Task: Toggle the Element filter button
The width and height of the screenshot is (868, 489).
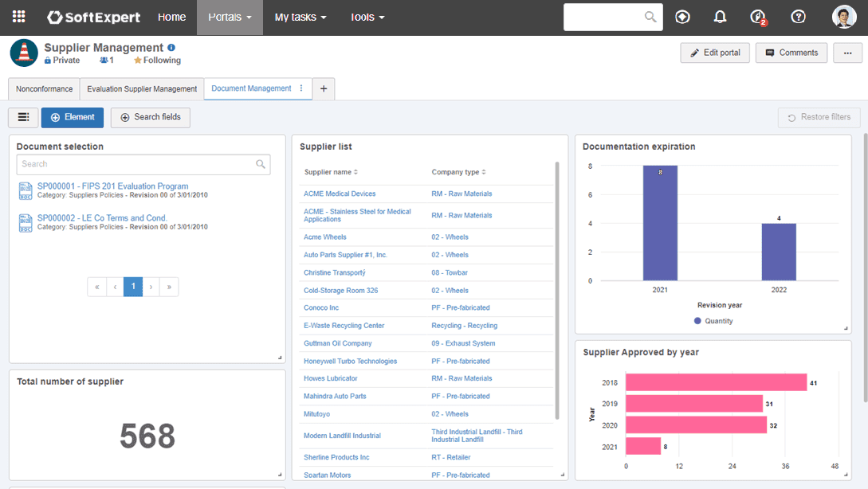Action: click(x=72, y=117)
